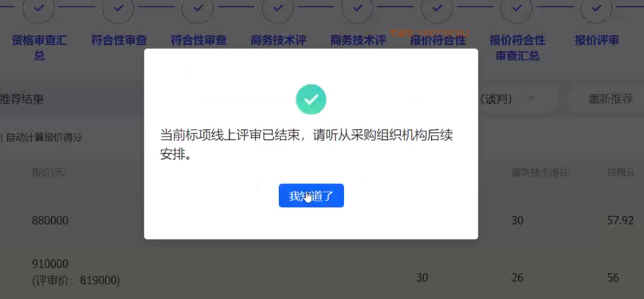
Task: Expand the arrow beside (谈判)
Action: 532,99
